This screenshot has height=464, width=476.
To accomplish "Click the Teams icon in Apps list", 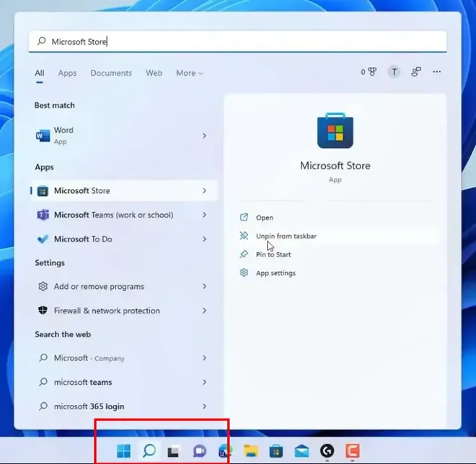I will [x=43, y=215].
